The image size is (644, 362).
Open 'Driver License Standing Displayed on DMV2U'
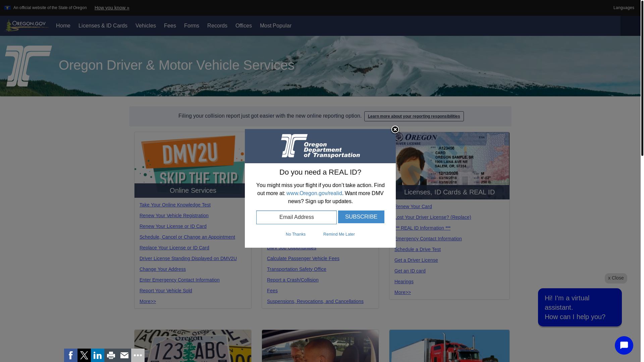(x=188, y=258)
